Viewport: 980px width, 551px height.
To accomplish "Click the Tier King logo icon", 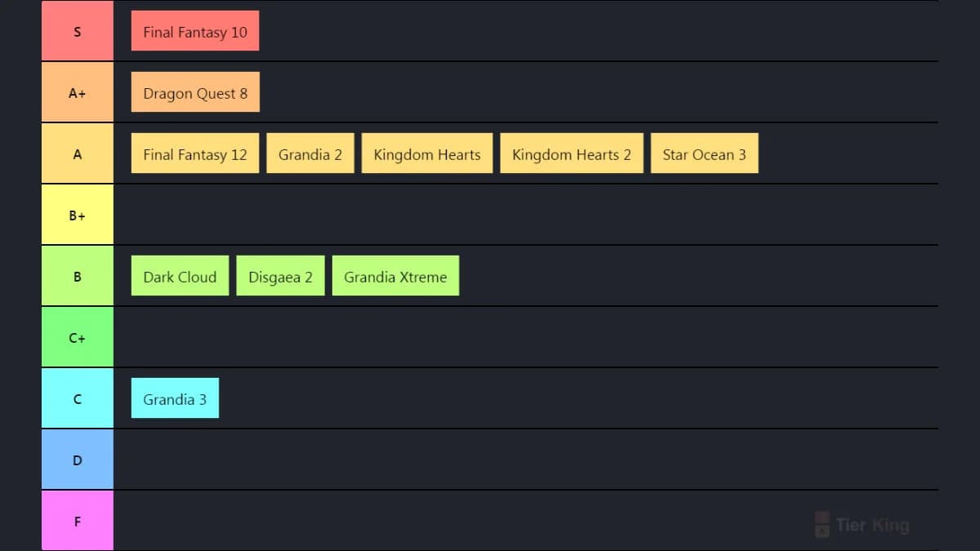I will point(822,524).
